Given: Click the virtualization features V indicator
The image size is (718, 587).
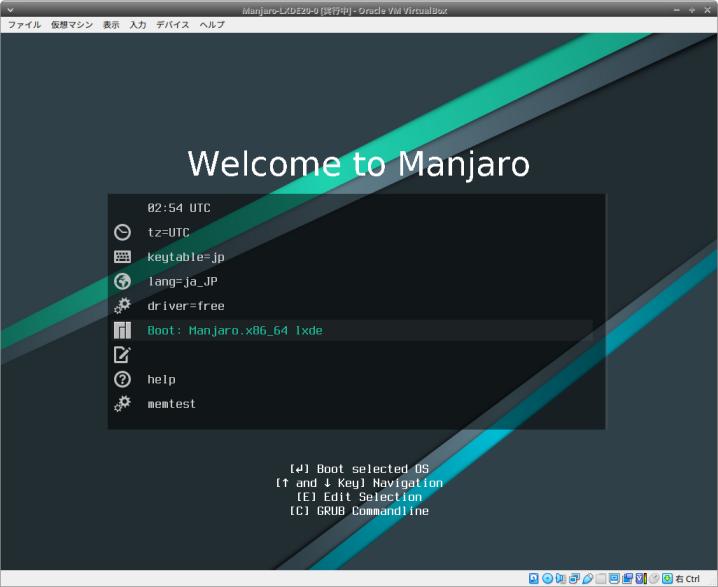Looking at the screenshot, I should click(641, 578).
